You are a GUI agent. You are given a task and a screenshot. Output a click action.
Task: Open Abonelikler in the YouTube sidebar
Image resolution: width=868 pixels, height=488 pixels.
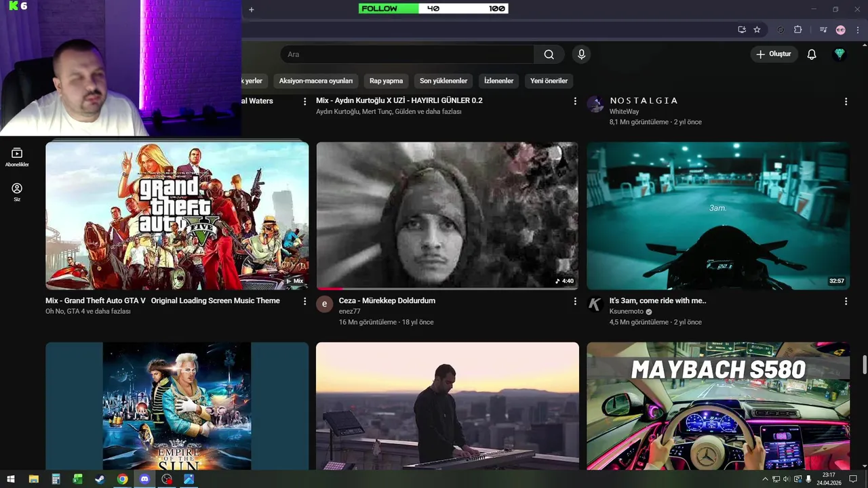coord(17,157)
